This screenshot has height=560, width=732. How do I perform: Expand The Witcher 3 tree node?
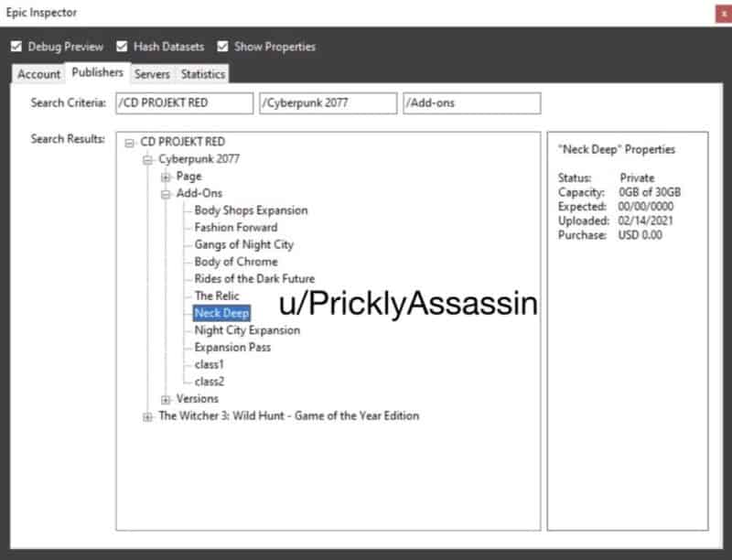click(x=148, y=416)
